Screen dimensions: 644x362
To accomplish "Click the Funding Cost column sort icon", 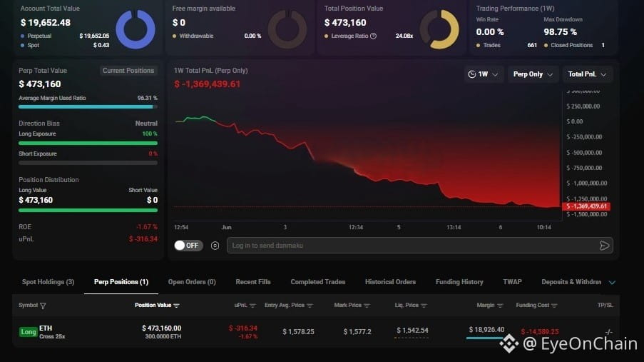I will [x=554, y=306].
